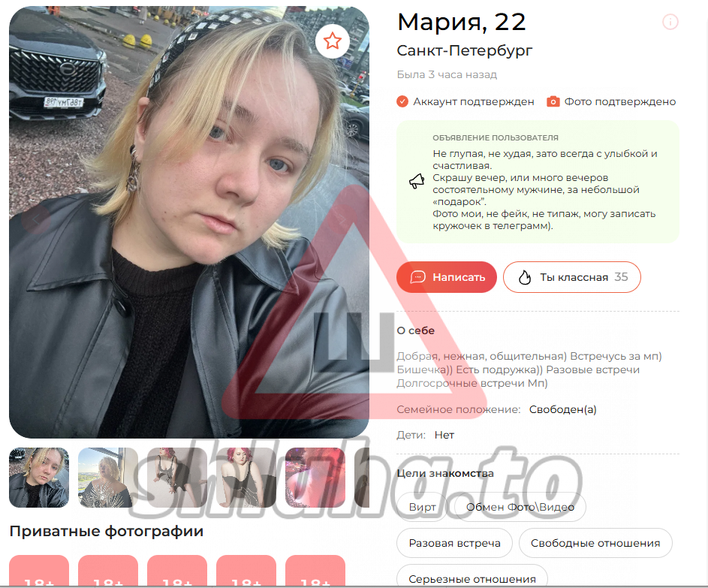The width and height of the screenshot is (708, 588).
Task: Click the main profile photo
Action: [x=188, y=222]
